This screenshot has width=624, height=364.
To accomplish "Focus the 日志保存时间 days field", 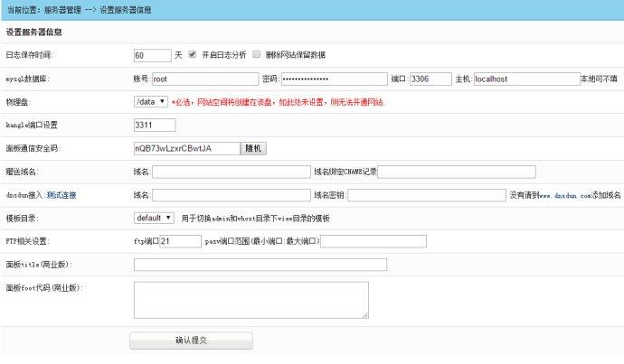I will (153, 55).
